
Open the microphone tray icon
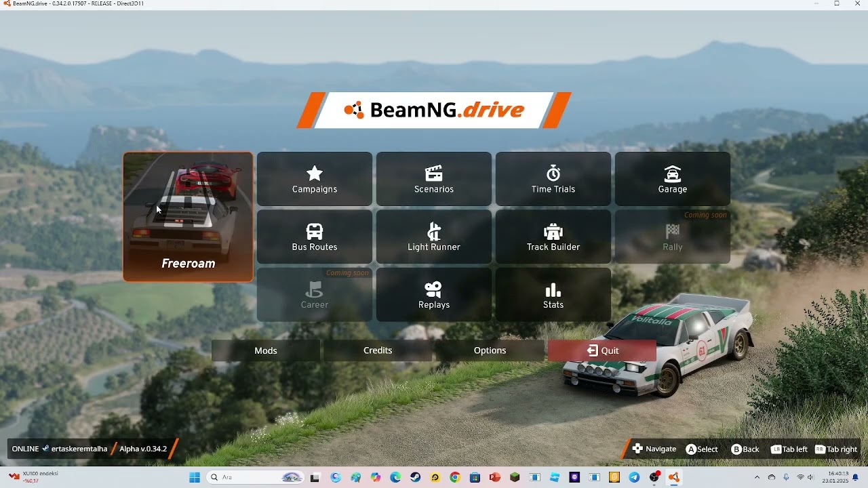pos(786,477)
